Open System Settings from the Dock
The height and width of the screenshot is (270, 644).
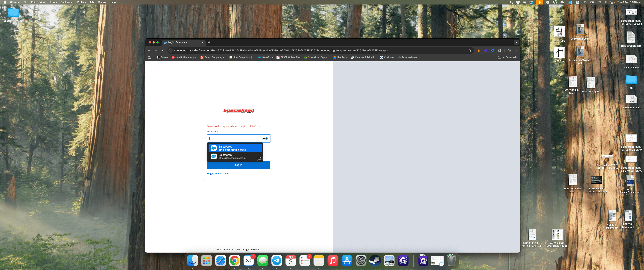pos(361,261)
